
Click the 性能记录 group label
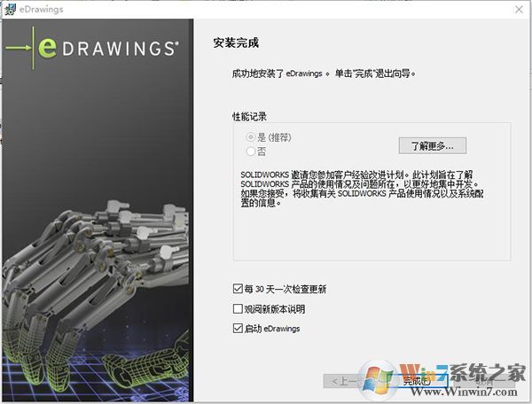[249, 117]
